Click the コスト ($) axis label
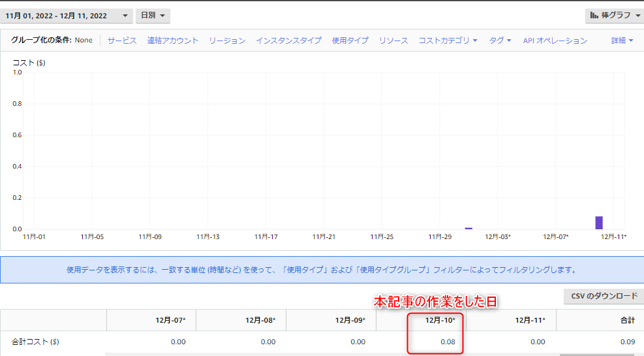The width and height of the screenshot is (644, 356). 29,63
